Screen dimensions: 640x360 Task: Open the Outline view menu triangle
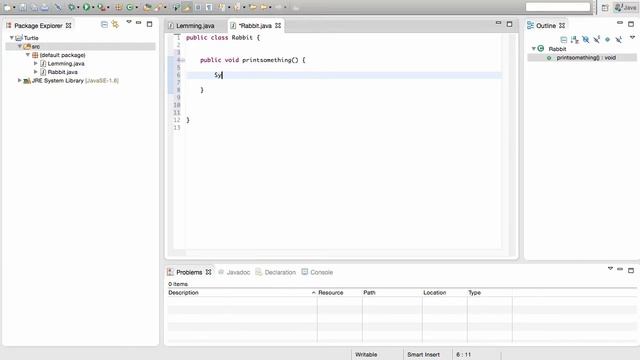(632, 38)
